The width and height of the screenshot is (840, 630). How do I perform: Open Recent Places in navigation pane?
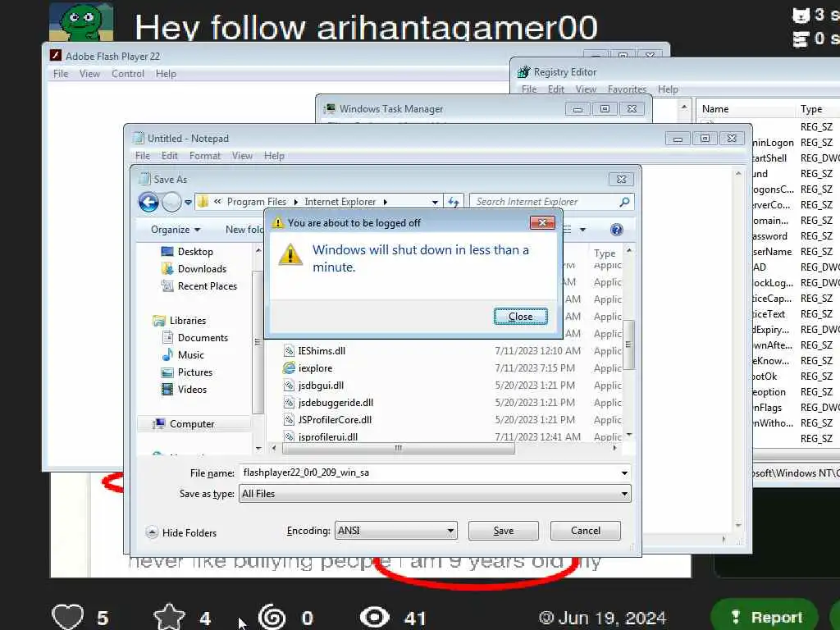(x=207, y=286)
